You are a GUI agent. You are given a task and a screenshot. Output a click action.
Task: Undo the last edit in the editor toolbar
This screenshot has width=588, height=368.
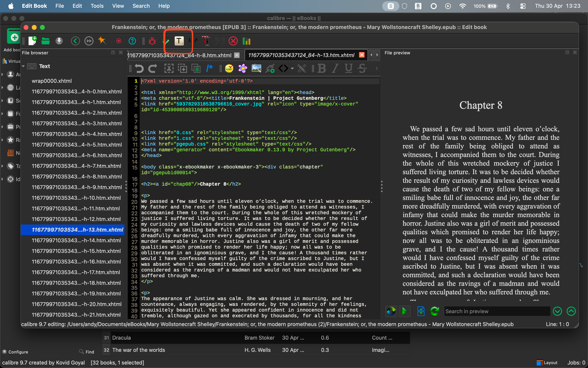(139, 68)
